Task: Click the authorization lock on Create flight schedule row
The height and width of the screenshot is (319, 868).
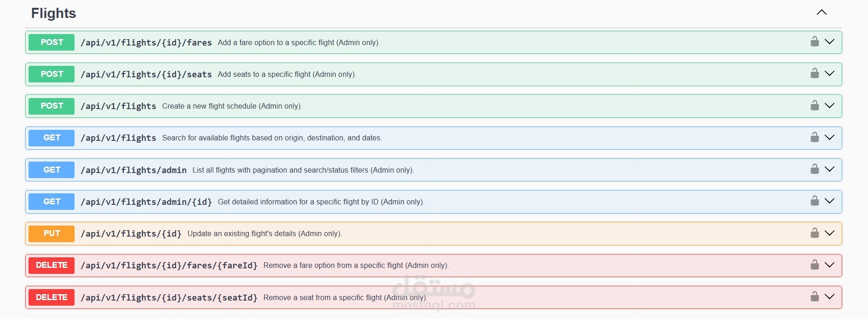Action: coord(815,105)
